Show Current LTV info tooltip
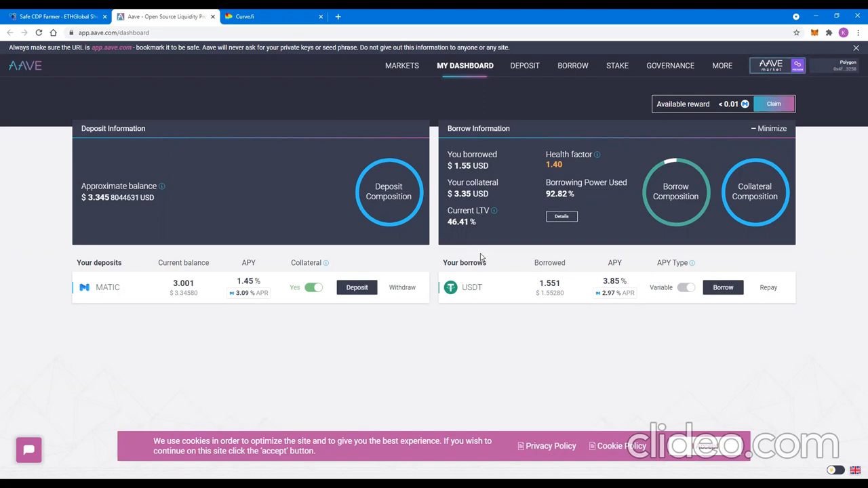Screen dimensions: 868x488 click(x=494, y=211)
